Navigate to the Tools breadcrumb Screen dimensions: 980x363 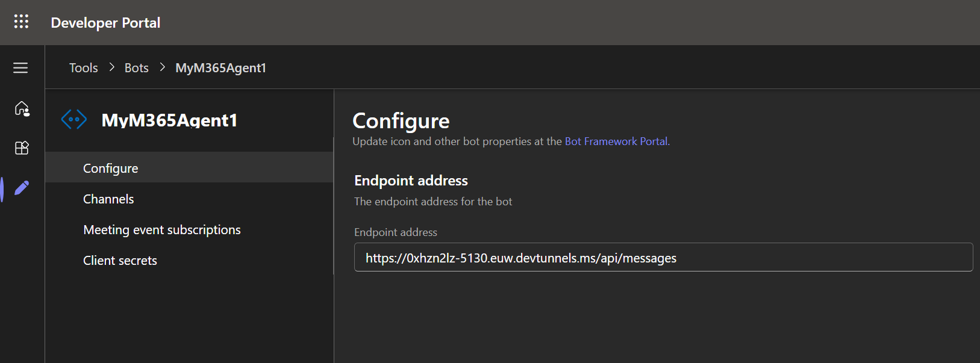pos(83,68)
